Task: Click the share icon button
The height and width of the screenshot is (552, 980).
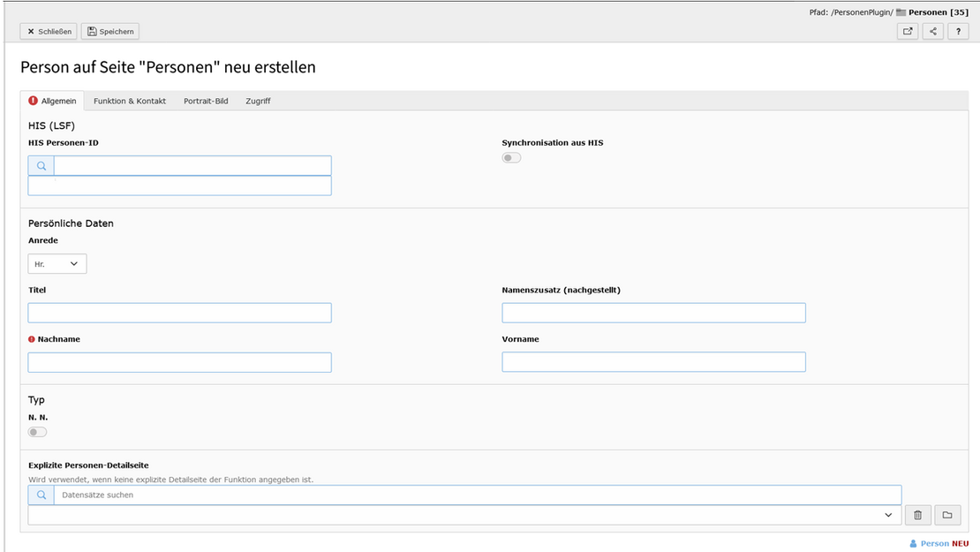Action: click(933, 32)
